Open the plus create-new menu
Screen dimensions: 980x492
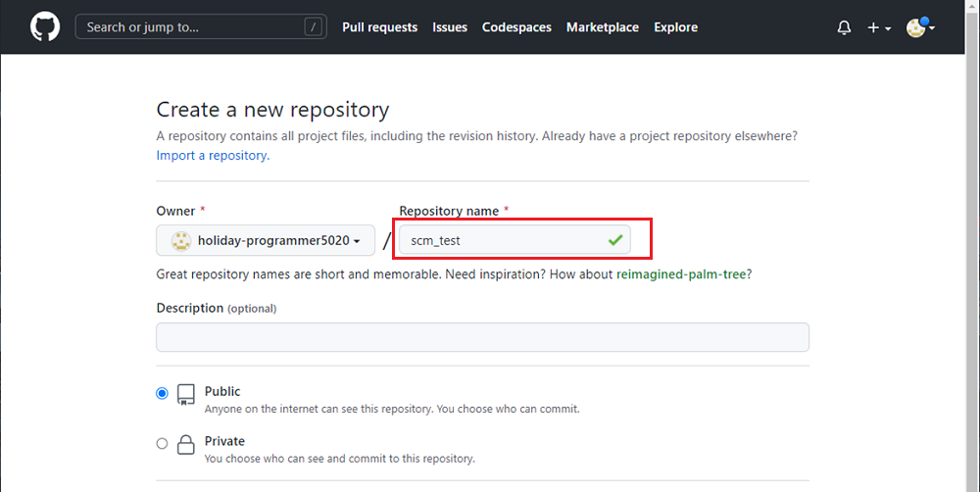point(879,27)
